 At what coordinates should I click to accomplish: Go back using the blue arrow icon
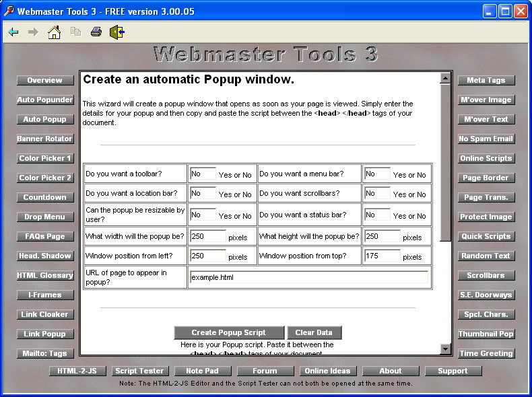click(x=13, y=32)
